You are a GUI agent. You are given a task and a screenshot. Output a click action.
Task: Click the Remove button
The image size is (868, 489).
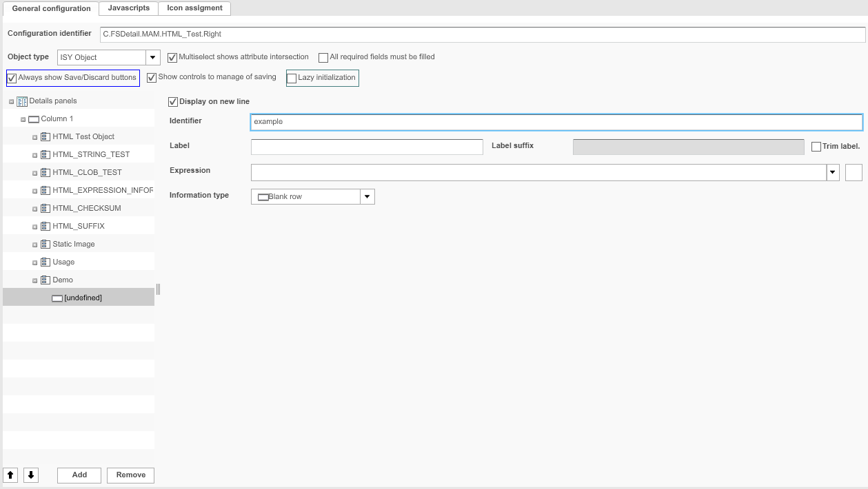130,475
